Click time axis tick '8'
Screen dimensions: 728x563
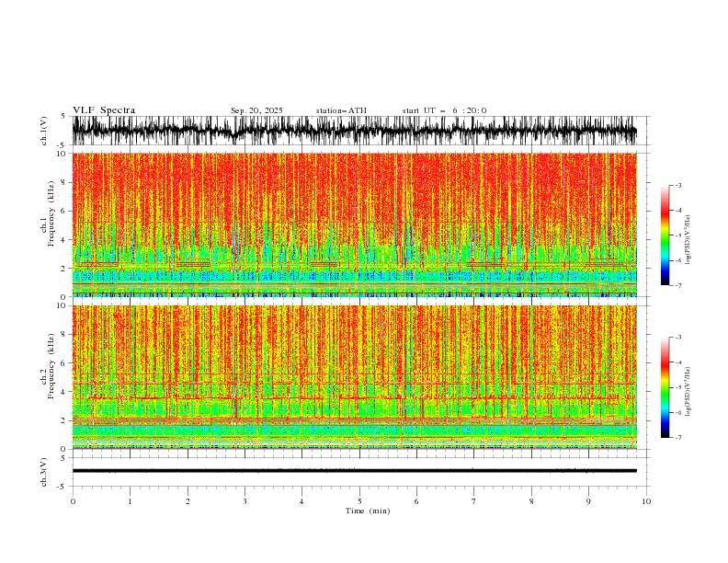coord(531,501)
